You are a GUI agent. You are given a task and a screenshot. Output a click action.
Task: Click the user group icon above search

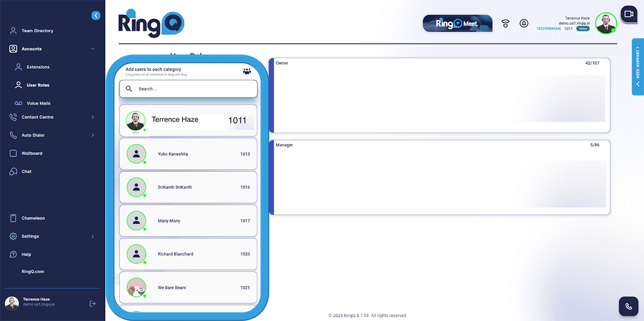(247, 71)
